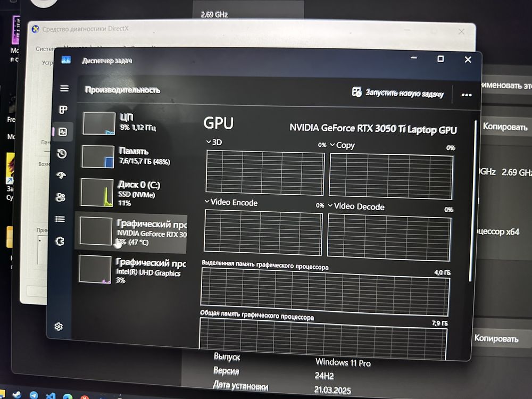Click Запустить новую задачу button

tap(397, 93)
